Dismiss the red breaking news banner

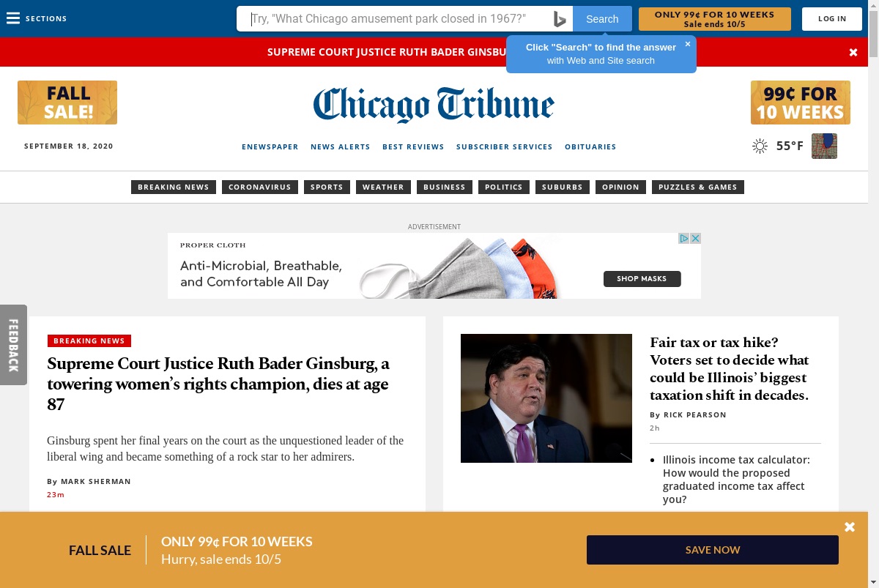pyautogui.click(x=853, y=52)
